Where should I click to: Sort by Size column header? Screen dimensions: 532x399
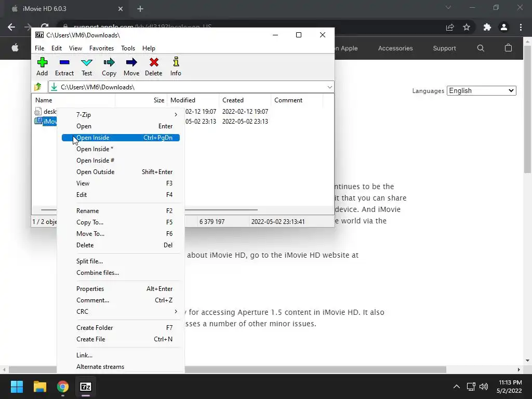[x=141, y=100]
